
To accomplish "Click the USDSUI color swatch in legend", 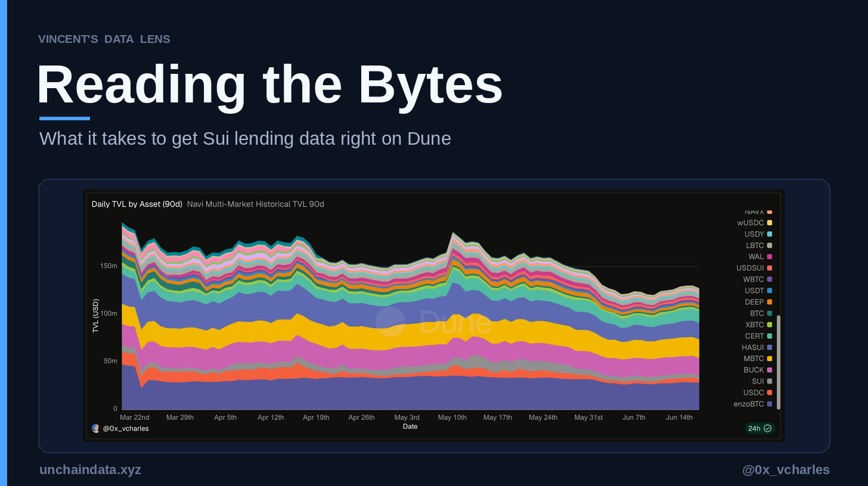I will [770, 268].
